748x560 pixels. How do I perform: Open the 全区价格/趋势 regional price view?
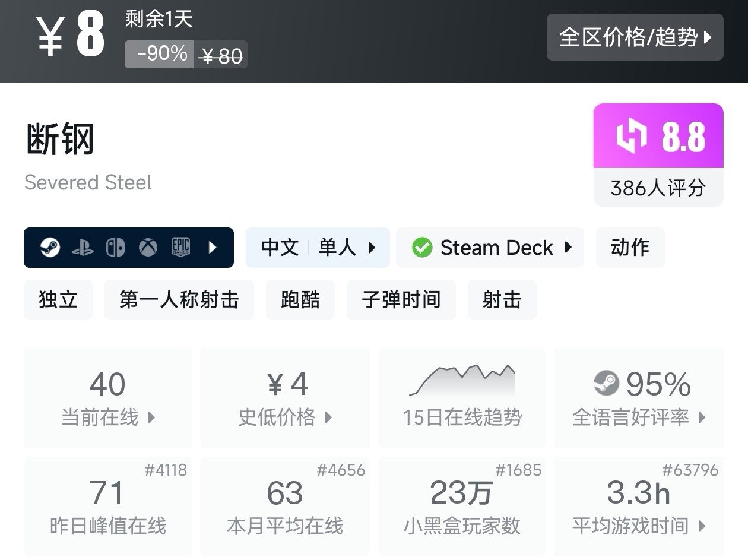pos(635,37)
